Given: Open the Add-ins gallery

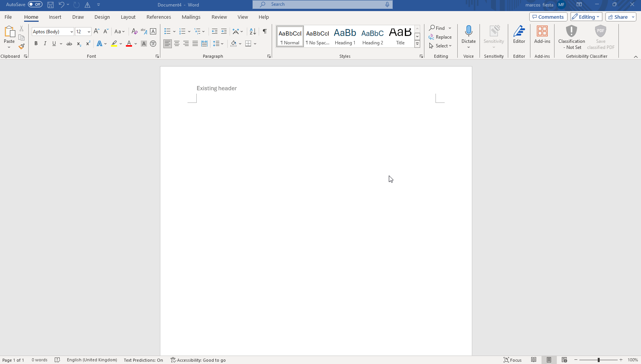Looking at the screenshot, I should pos(542,35).
